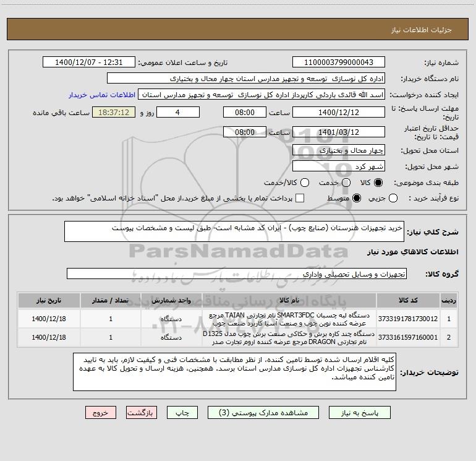Click the unit دستگاه in the D1325 row
This screenshot has height=461, width=476.
(171, 337)
